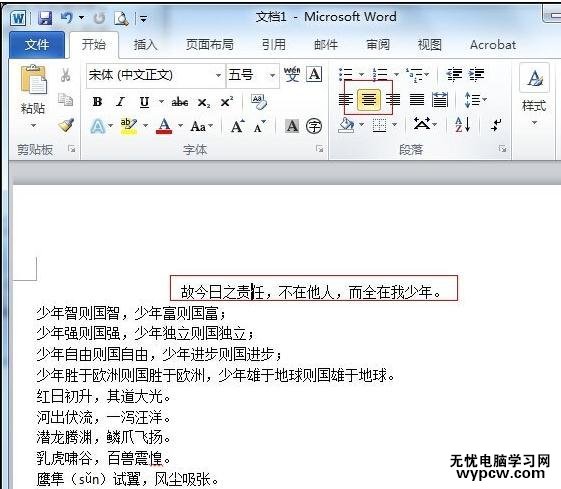Open the Asian layout menu
Image resolution: width=561 pixels, height=489 pixels.
(425, 124)
